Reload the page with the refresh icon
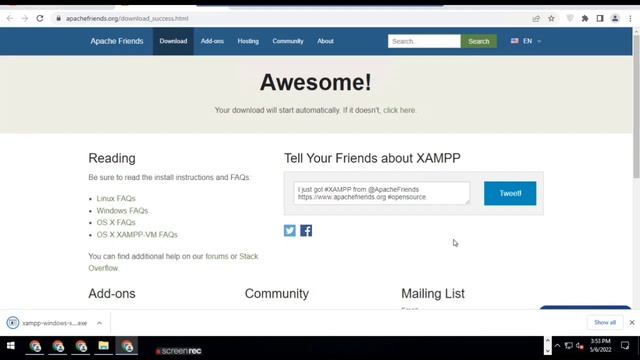Viewport: 640px width, 360px height. [40, 18]
